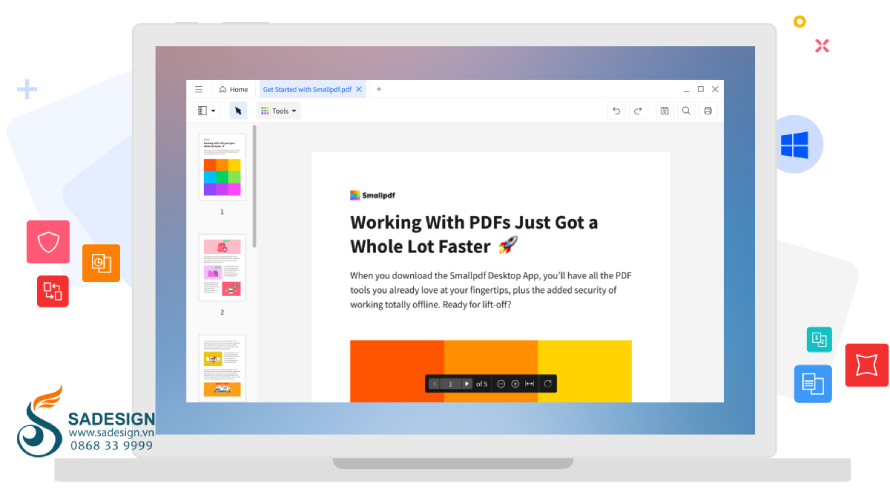Image resolution: width=890 pixels, height=501 pixels.
Task: Click the page number field showing 1
Action: pos(451,384)
